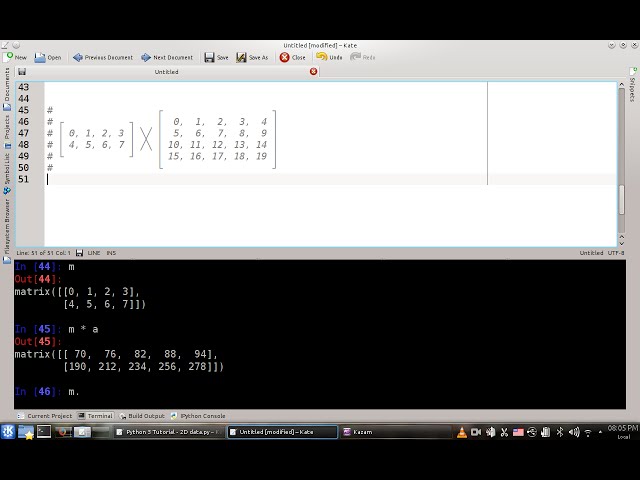The width and height of the screenshot is (640, 480).
Task: Open the Projects side panel
Action: coord(7,131)
